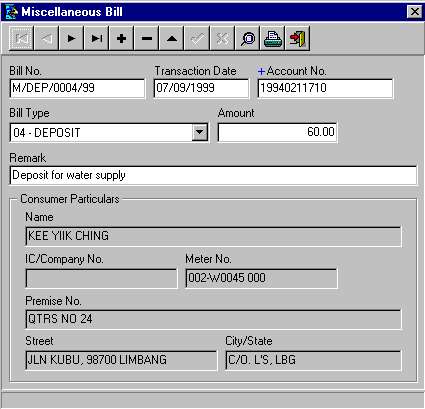Delete the current bill record

[x=147, y=38]
